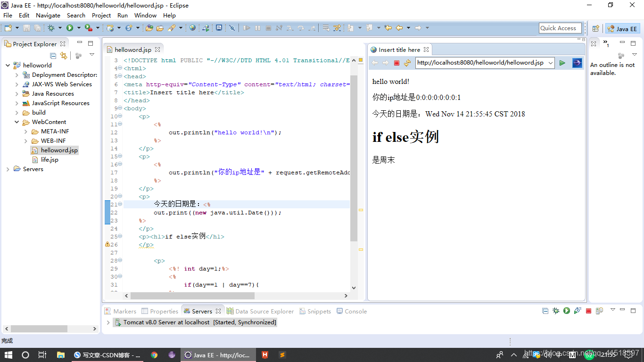
Task: Stop loading page in internal browser
Action: click(396, 63)
